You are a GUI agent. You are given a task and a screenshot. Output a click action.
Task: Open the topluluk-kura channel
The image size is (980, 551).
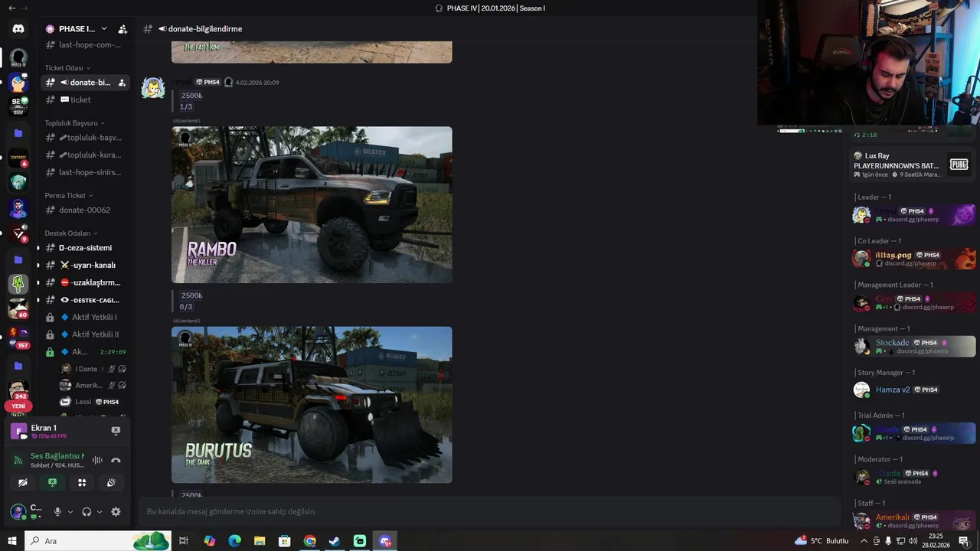(84, 155)
